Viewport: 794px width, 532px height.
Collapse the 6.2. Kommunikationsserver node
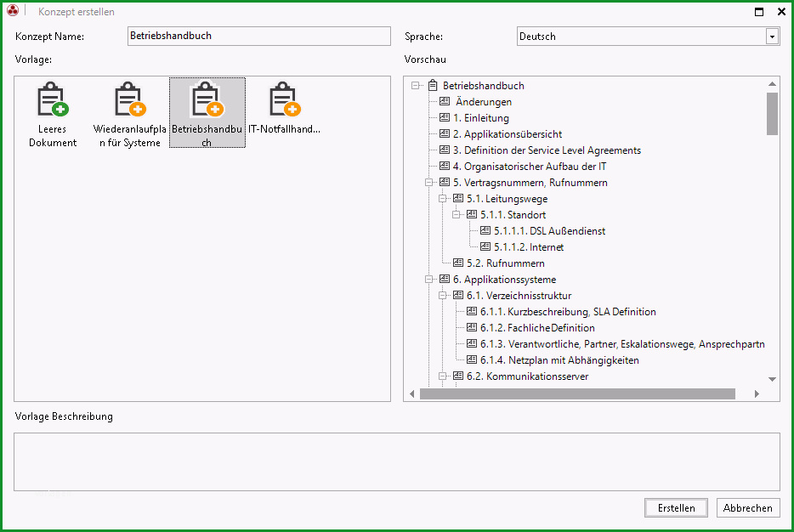443,376
